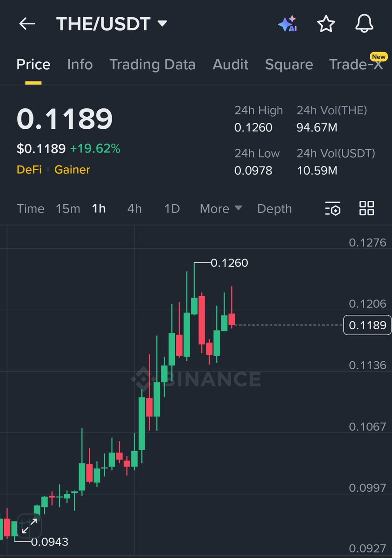Image resolution: width=392 pixels, height=558 pixels.
Task: Switch to the Info tab
Action: point(80,64)
